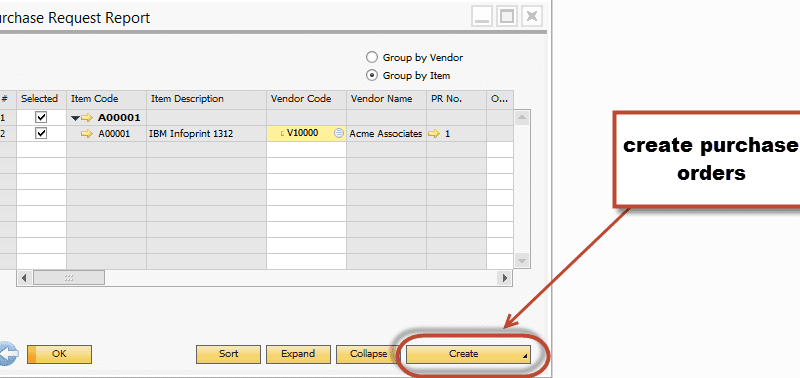Screen dimensions: 800x378
Task: Click the V10000 vendor code field
Action: click(306, 134)
